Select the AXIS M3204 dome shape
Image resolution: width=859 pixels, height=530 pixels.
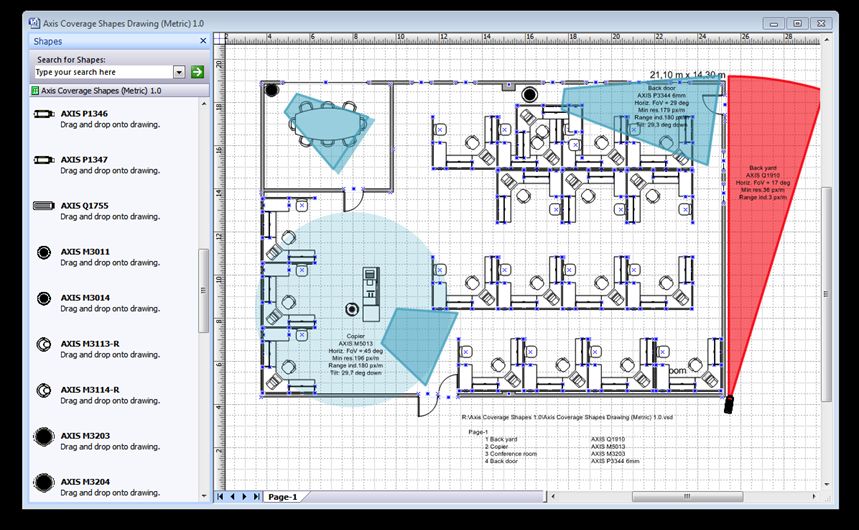[x=44, y=483]
